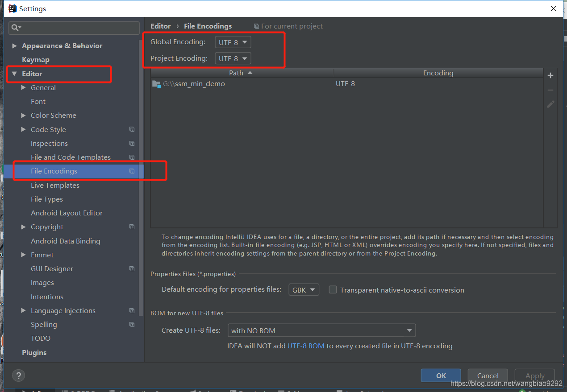
Task: Open Live Templates settings
Action: pyautogui.click(x=55, y=185)
